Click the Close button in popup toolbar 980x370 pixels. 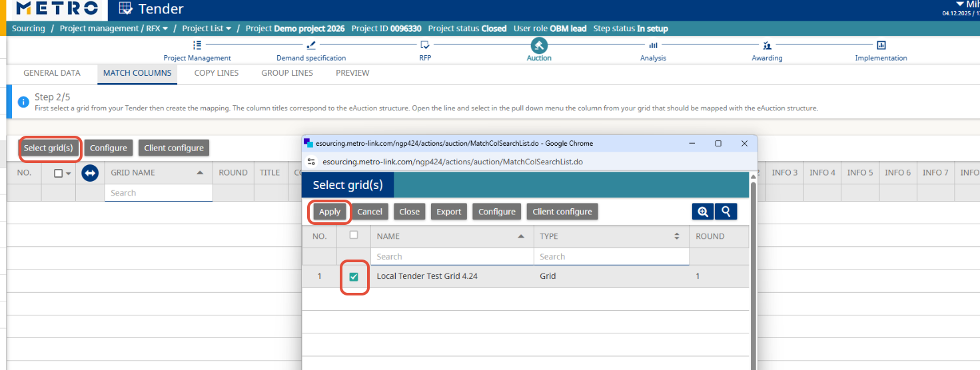(x=410, y=212)
